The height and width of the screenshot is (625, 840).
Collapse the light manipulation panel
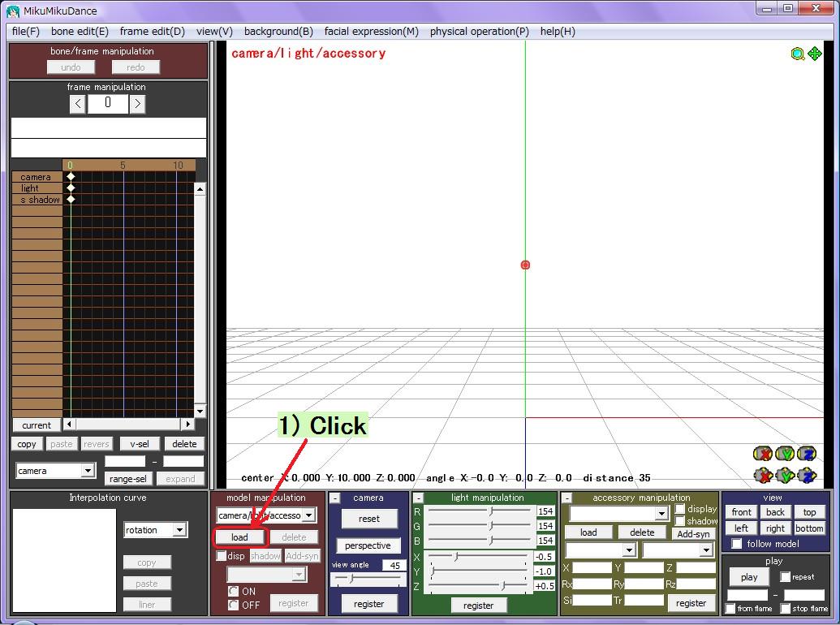419,498
